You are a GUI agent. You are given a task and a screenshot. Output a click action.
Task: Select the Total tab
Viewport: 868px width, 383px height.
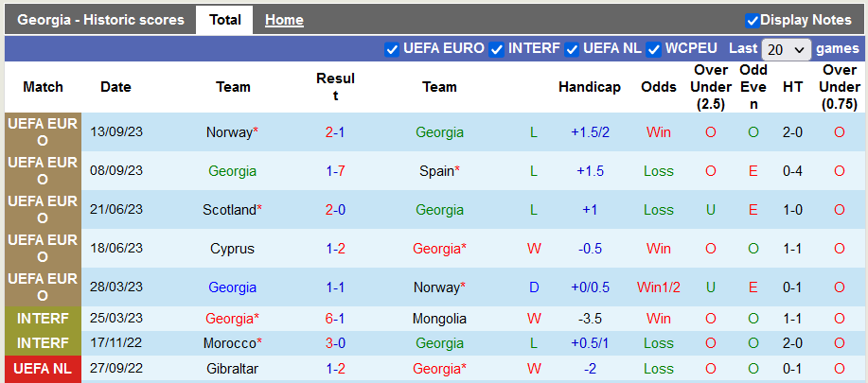click(x=224, y=20)
